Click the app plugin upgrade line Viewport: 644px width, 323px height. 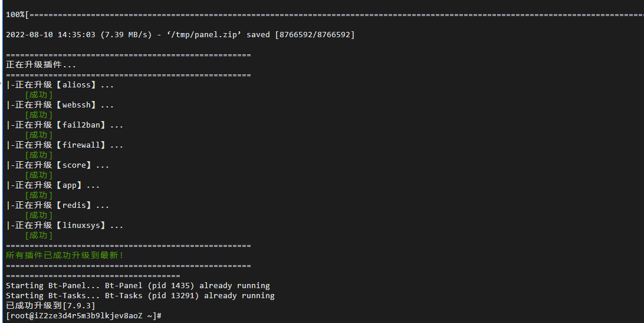point(53,185)
